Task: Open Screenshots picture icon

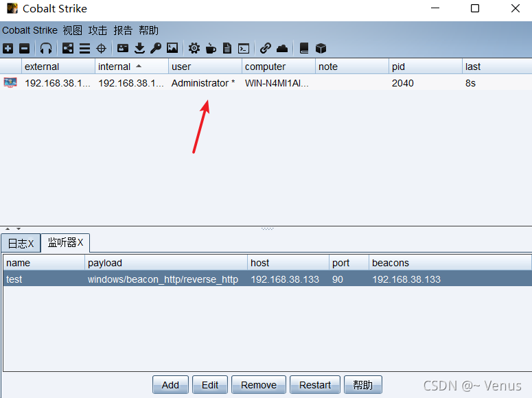Action: [x=172, y=49]
